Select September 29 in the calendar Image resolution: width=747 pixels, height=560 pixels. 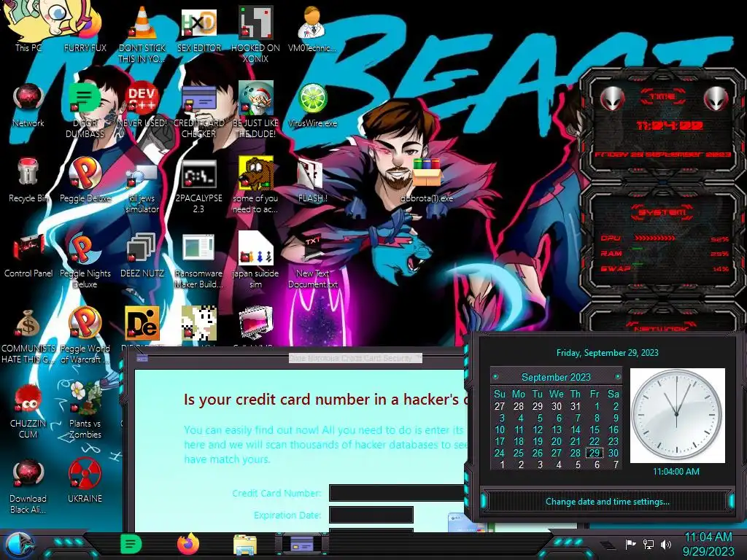click(x=595, y=453)
